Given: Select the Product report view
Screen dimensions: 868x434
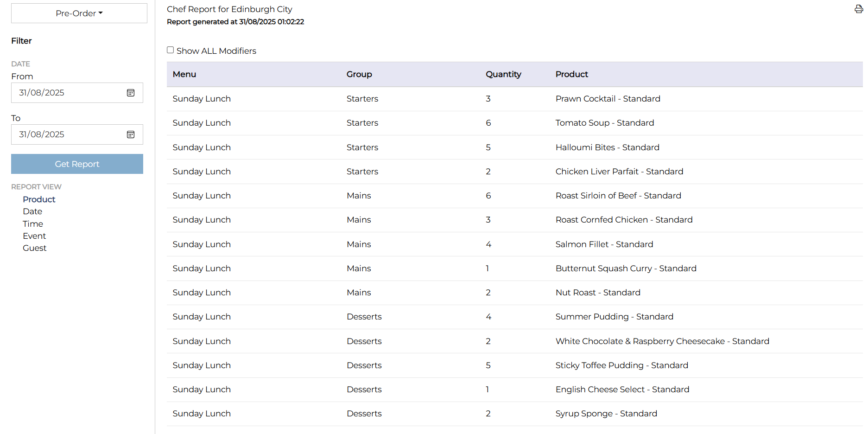Looking at the screenshot, I should pyautogui.click(x=39, y=199).
